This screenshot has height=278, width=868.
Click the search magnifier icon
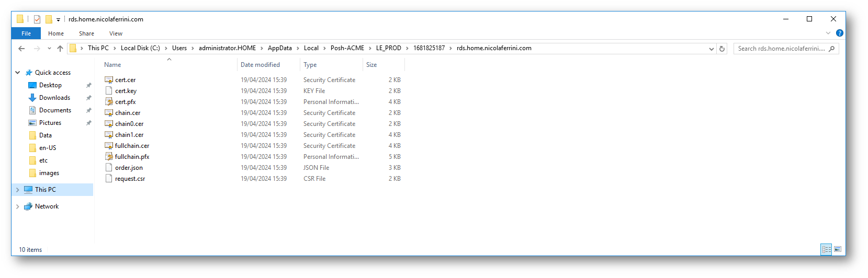[x=832, y=49]
